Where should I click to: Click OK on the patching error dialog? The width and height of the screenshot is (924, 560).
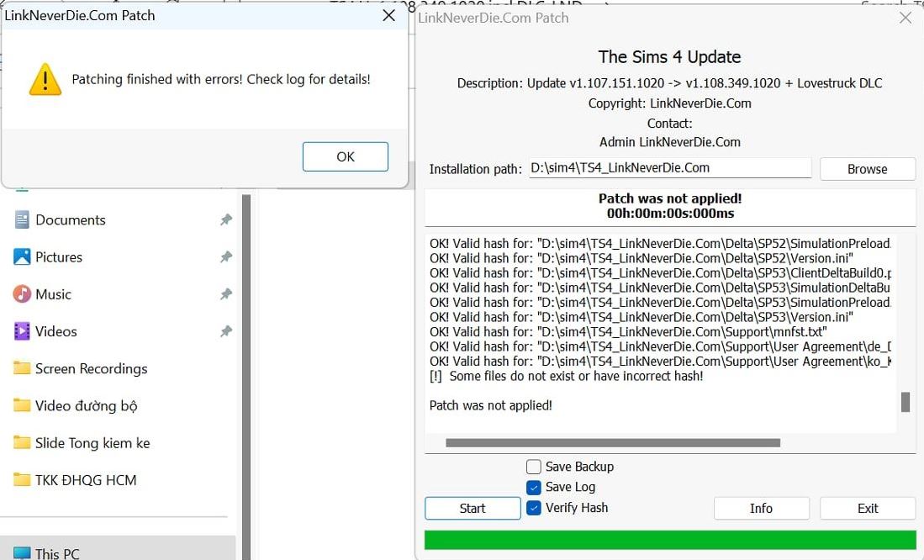click(345, 156)
